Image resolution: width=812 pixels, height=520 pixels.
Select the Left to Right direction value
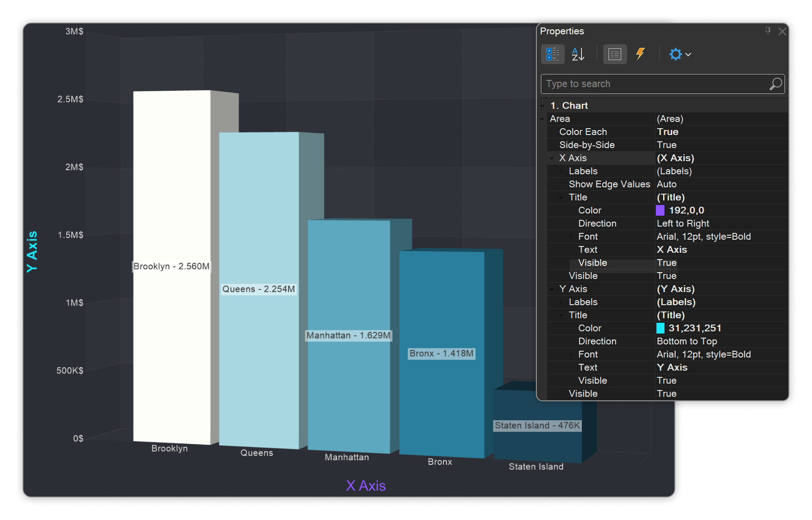tap(683, 223)
